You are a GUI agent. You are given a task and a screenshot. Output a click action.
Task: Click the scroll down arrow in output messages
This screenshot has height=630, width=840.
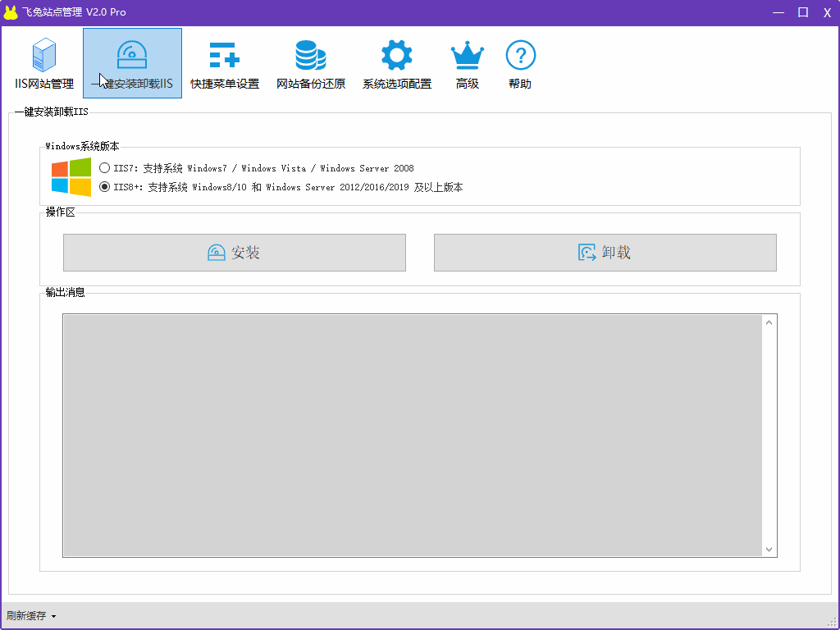click(x=769, y=549)
